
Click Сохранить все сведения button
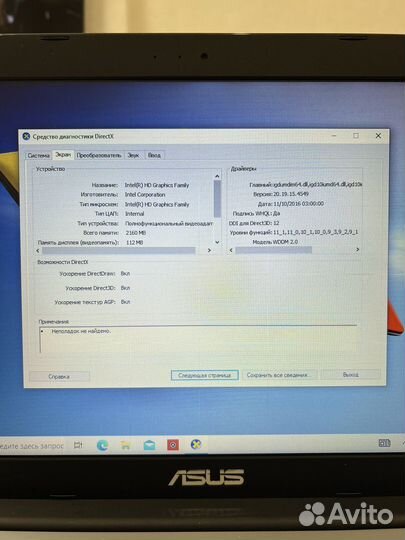[279, 375]
